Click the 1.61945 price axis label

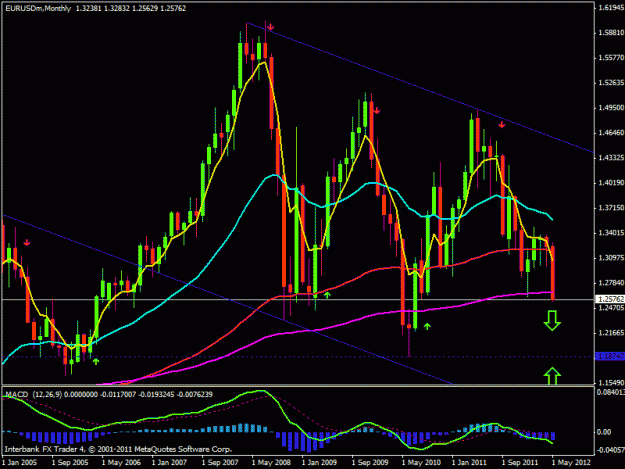point(611,8)
